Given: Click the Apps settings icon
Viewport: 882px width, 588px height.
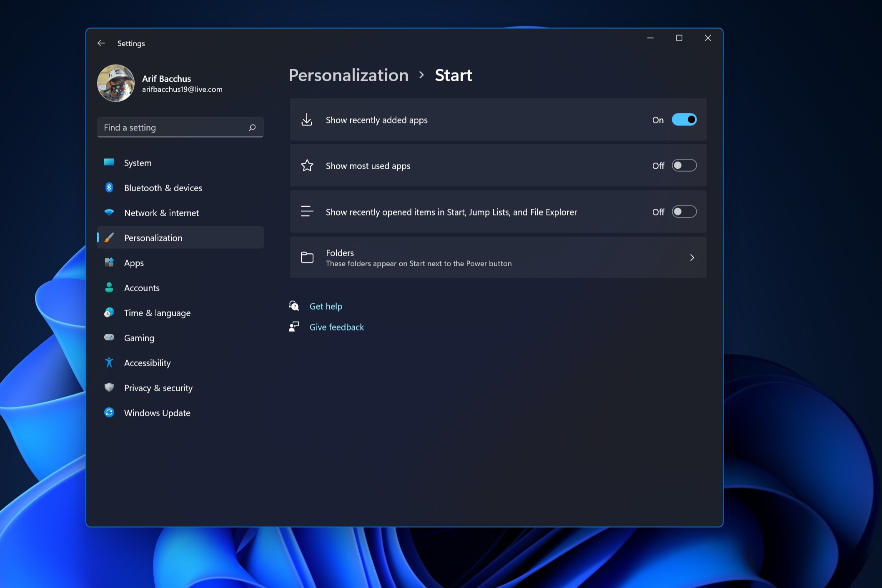Looking at the screenshot, I should click(x=109, y=263).
